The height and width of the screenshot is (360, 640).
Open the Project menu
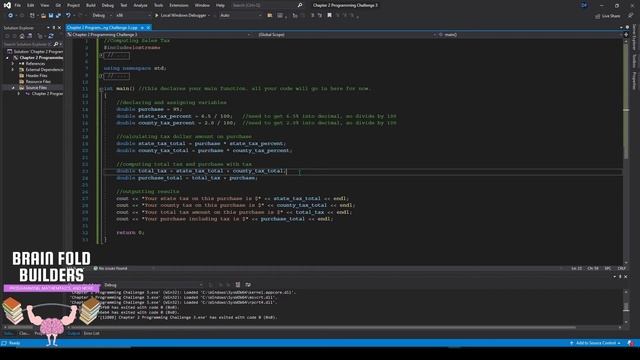coord(73,5)
